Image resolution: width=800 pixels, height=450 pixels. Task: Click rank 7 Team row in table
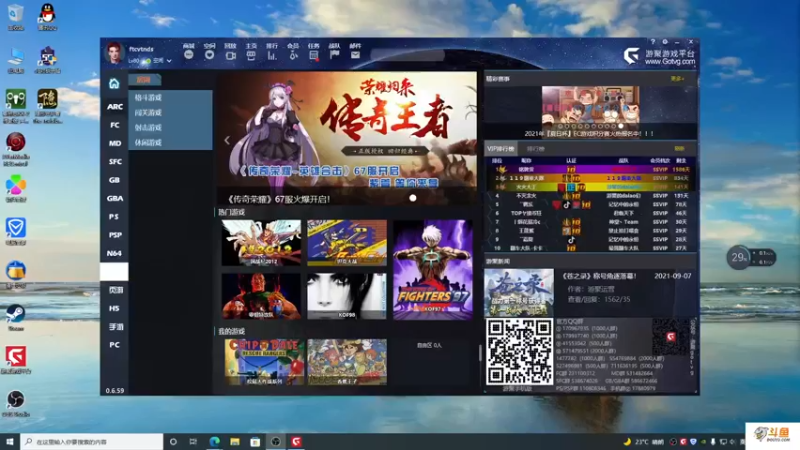590,222
